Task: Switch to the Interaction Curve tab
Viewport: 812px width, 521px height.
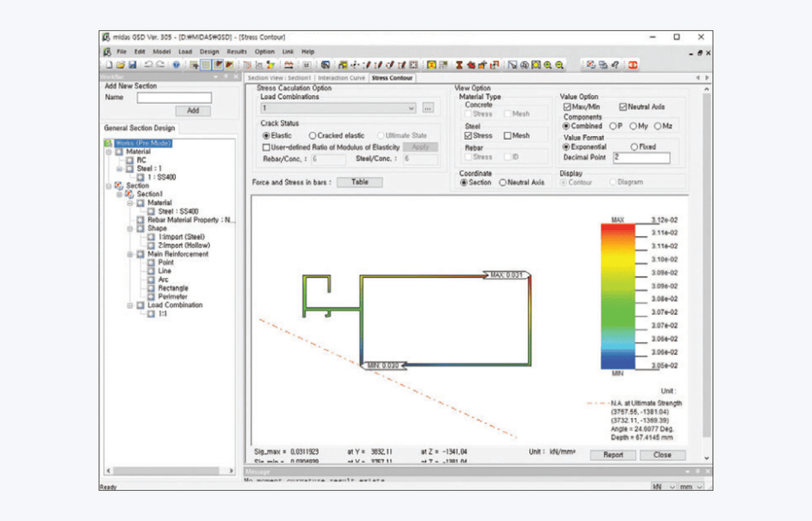Action: (x=341, y=77)
